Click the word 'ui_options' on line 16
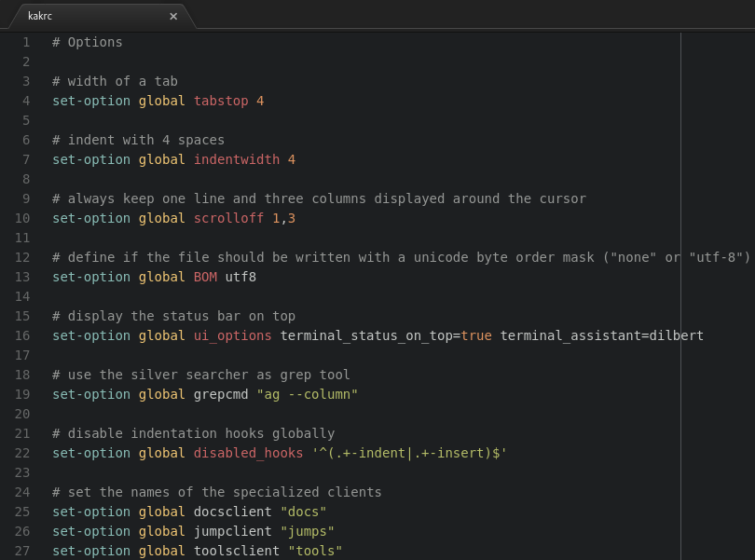Viewport: 755px width, 560px height. pyautogui.click(x=233, y=335)
